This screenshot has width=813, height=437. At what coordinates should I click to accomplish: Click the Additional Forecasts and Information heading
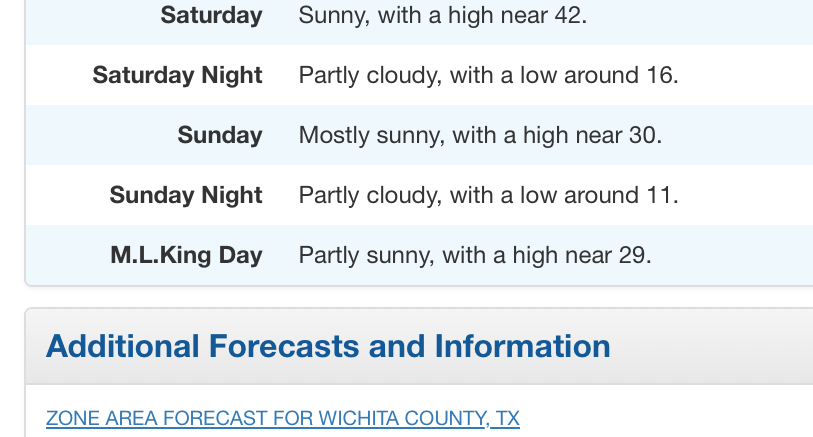tap(328, 346)
